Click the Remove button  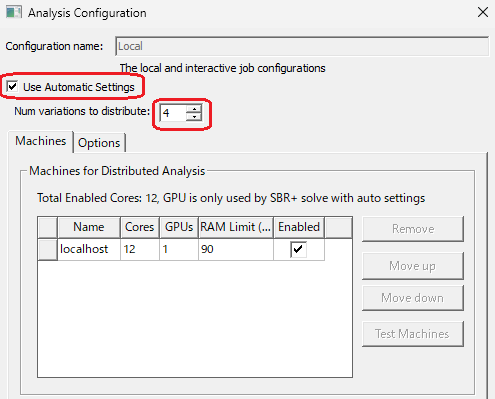click(413, 229)
